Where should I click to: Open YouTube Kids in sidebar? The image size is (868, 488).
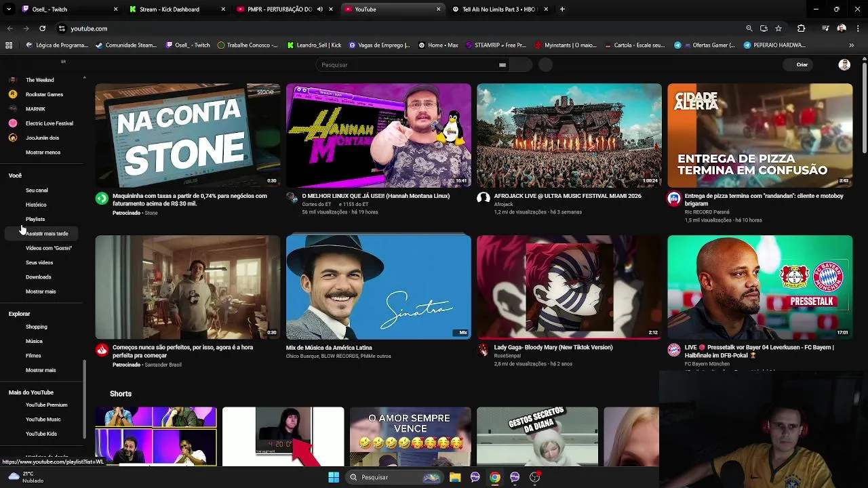41,434
